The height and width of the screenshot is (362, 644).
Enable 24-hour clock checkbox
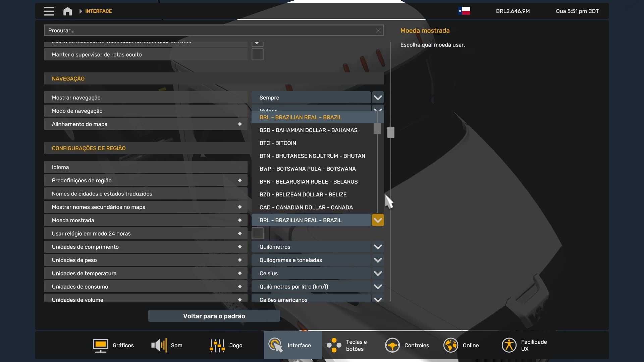coord(257,233)
